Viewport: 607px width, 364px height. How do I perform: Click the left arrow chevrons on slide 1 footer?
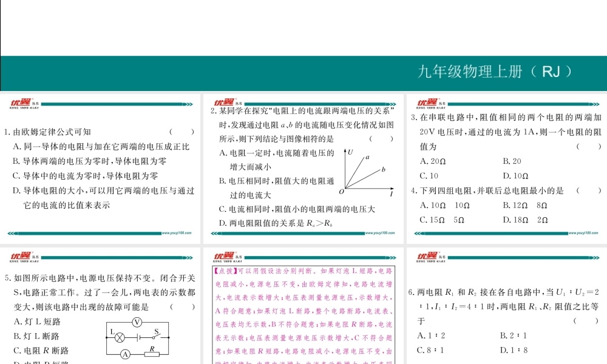11,233
